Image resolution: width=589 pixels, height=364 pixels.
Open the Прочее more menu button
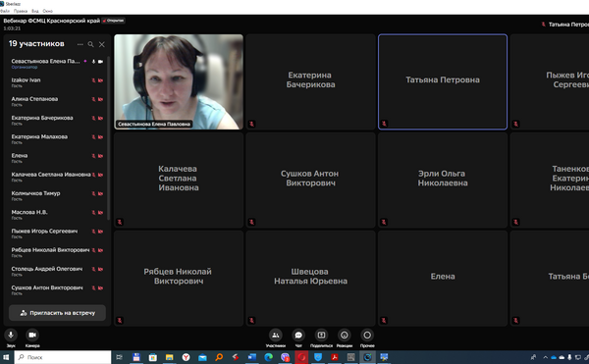[367, 335]
